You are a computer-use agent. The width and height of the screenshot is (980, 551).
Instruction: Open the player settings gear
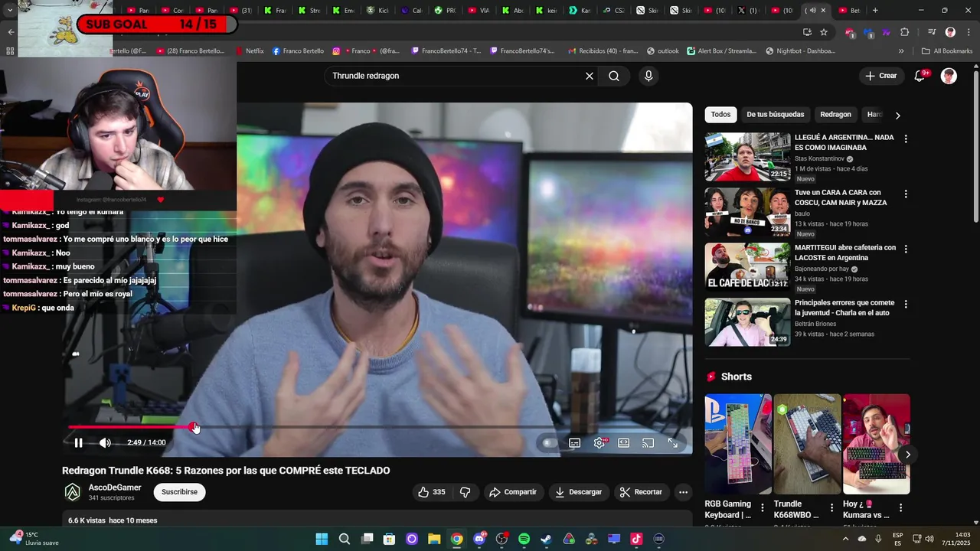(x=599, y=442)
